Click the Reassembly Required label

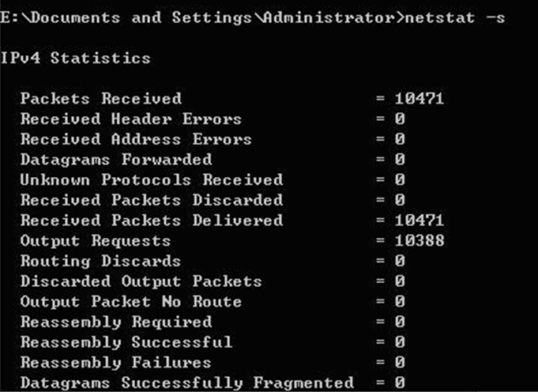[116, 322]
